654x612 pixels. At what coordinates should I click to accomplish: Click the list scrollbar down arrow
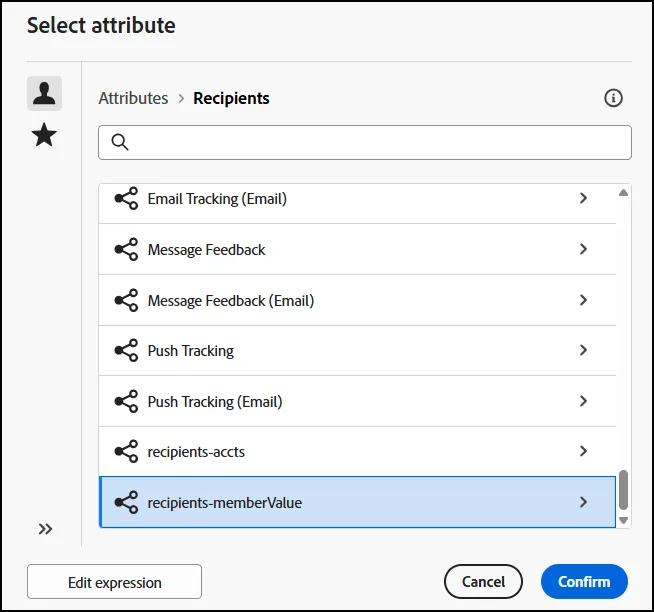pyautogui.click(x=623, y=520)
